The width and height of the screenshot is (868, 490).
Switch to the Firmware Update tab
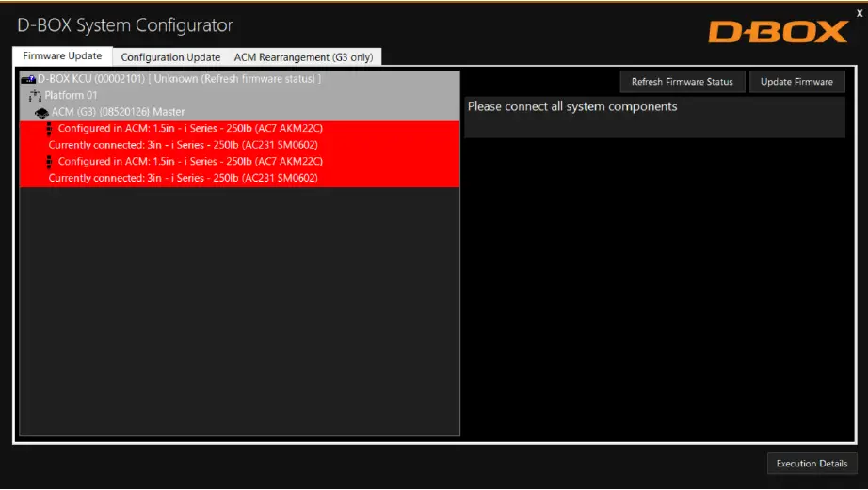coord(62,55)
